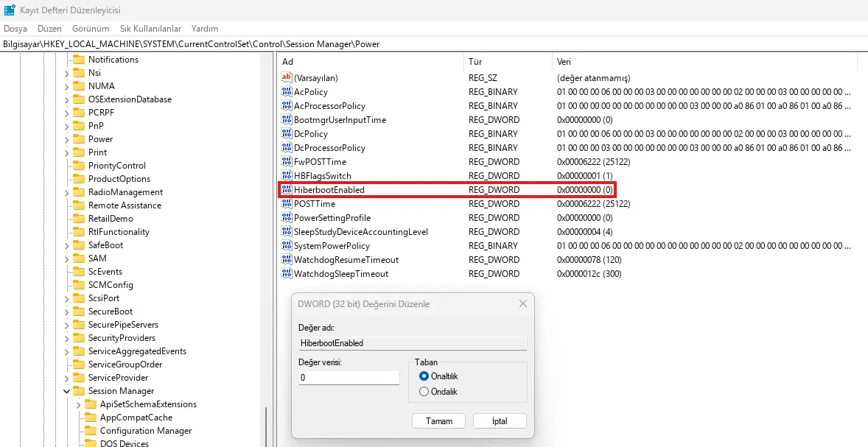Click the registry path address bar
868x447 pixels.
(x=434, y=44)
